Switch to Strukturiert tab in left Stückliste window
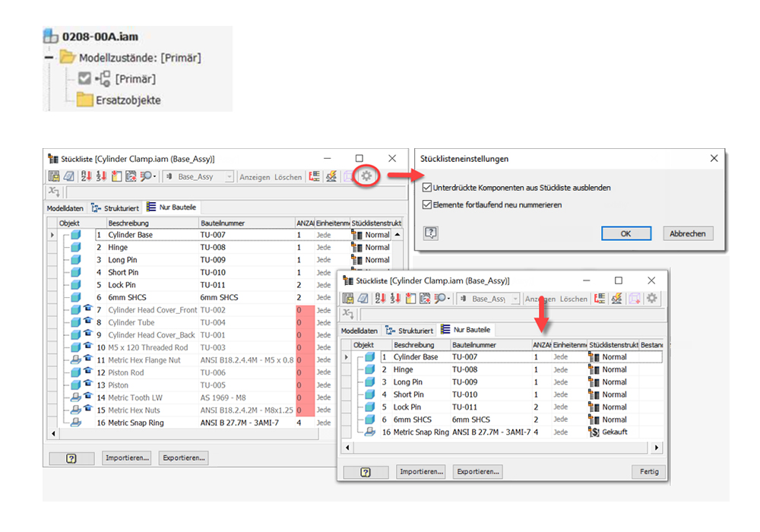 click(114, 207)
